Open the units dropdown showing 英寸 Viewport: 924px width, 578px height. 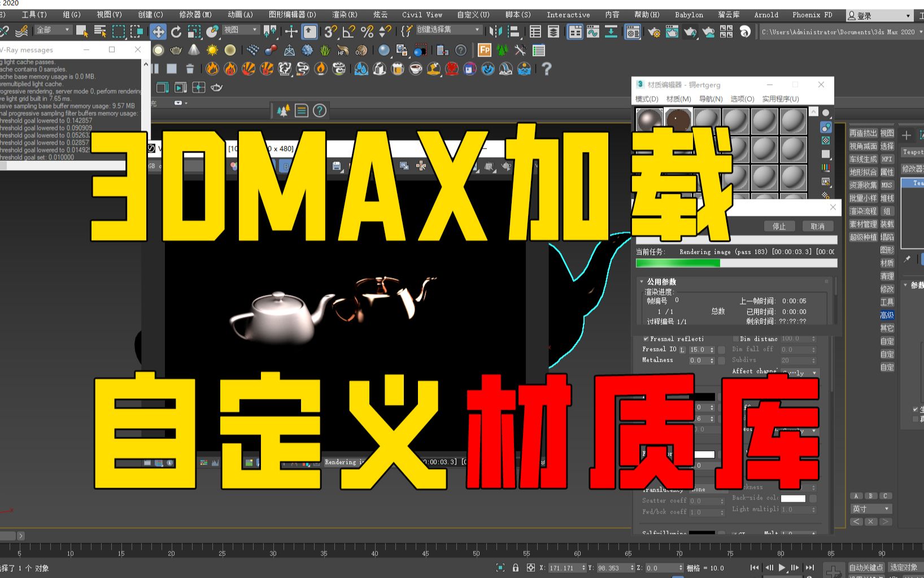[871, 509]
